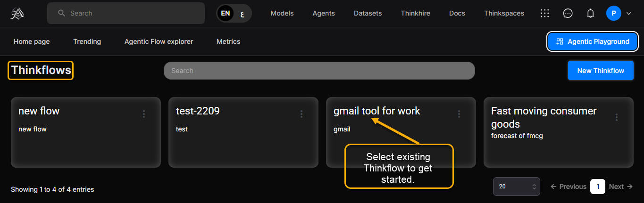Open options menu on new flow card
Screen dimensions: 644x203
(144, 114)
